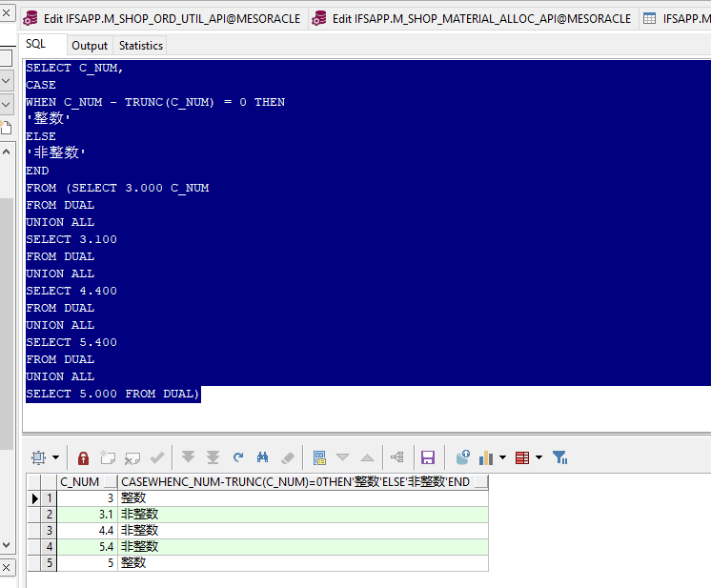The height and width of the screenshot is (588, 711).
Task: Click the 'FROM (SELECT 3.000 C_NUM' line
Action: point(117,188)
